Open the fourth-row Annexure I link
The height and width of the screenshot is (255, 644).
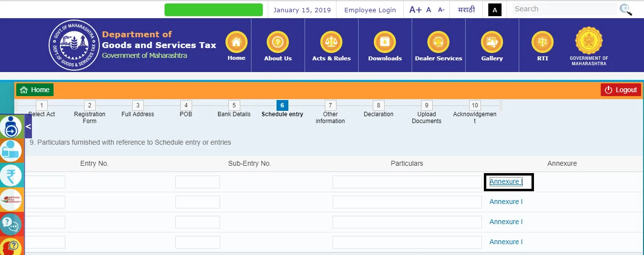[506, 242]
